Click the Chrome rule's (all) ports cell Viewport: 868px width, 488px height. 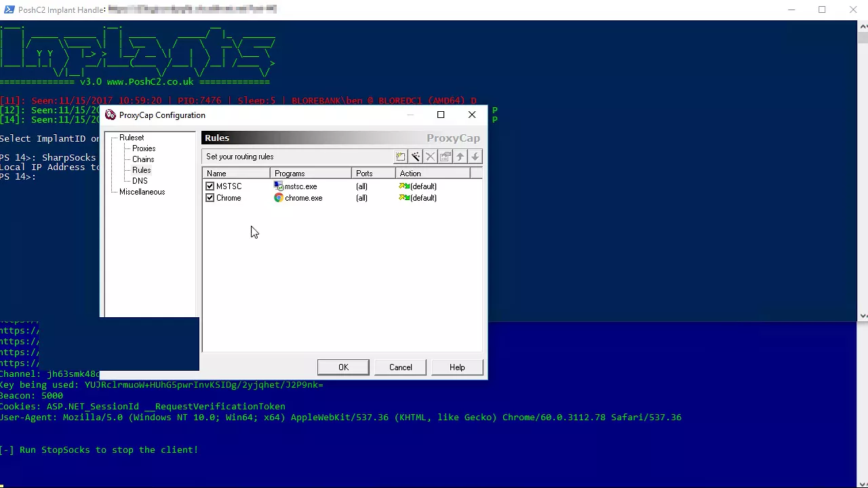[x=361, y=198]
